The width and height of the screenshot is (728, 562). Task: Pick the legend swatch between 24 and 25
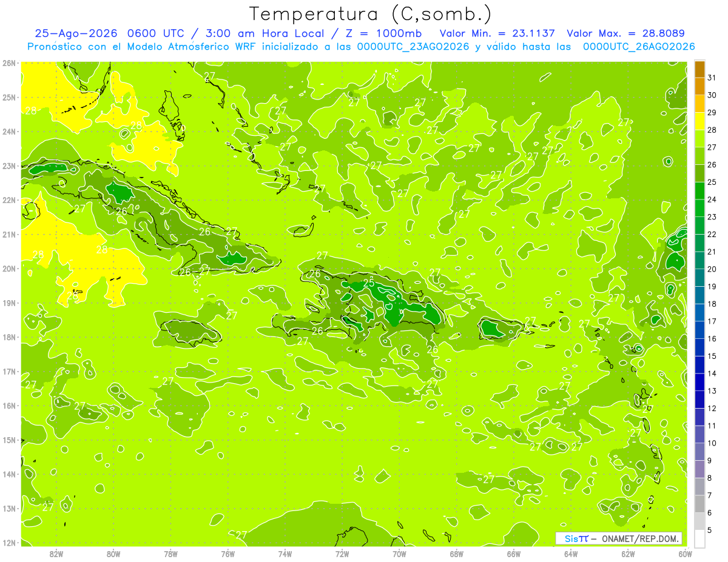(x=699, y=190)
